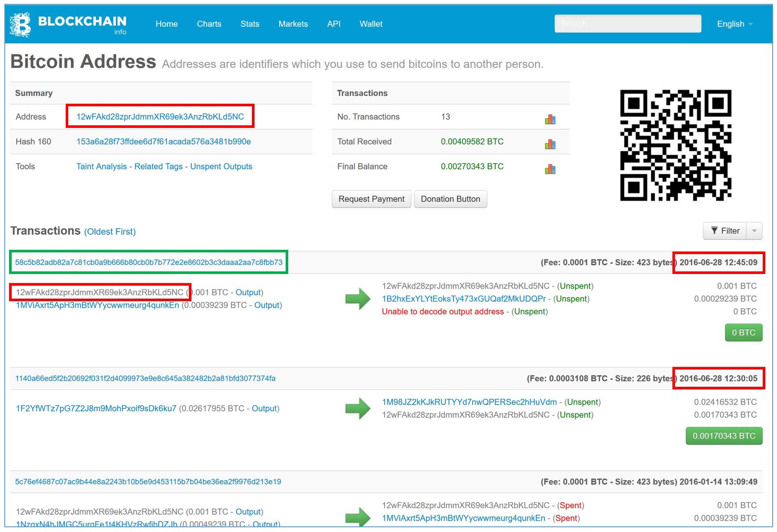Viewport: 777px width, 532px height.
Task: Open transaction hash 5c76ef4687c07... link
Action: 148,481
